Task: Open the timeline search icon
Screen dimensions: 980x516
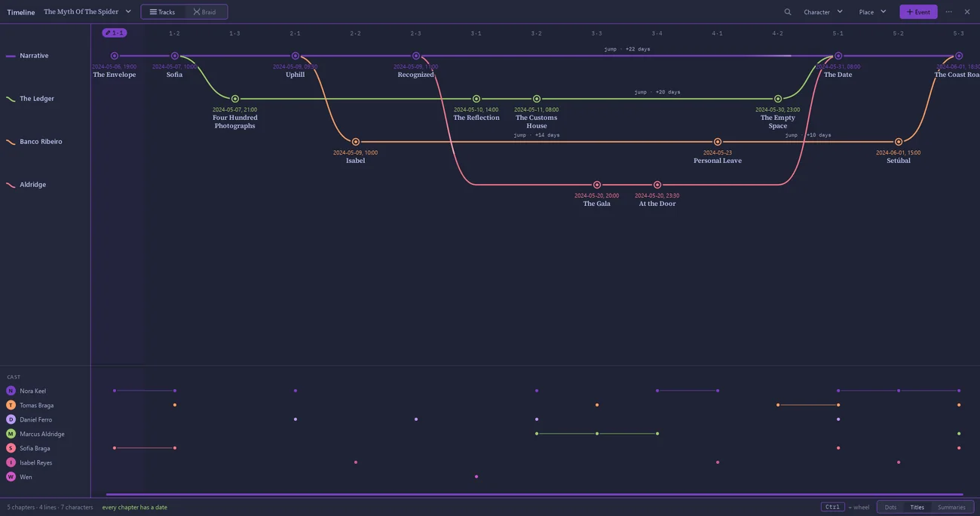Action: [788, 12]
